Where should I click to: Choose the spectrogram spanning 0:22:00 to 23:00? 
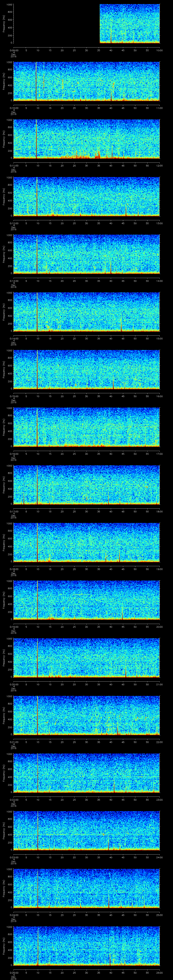(86, 773)
